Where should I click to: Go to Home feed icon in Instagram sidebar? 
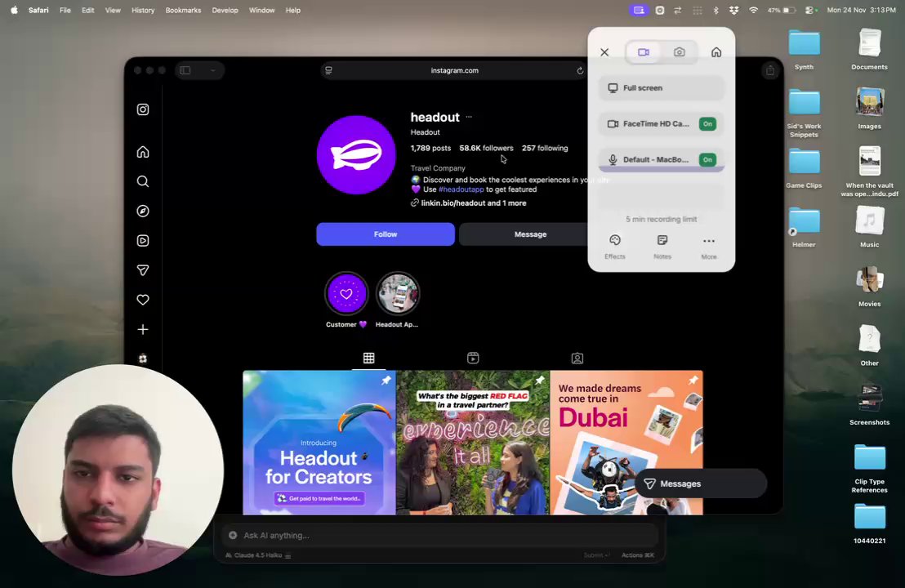point(143,152)
